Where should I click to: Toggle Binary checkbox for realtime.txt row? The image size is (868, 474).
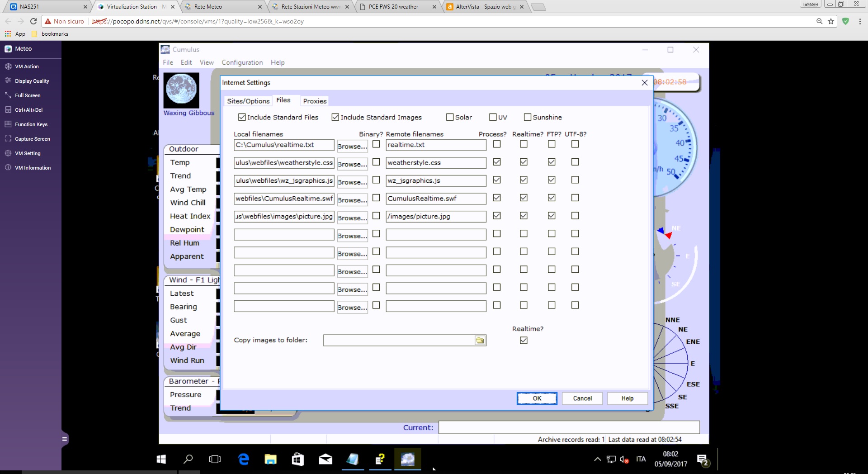pos(376,144)
